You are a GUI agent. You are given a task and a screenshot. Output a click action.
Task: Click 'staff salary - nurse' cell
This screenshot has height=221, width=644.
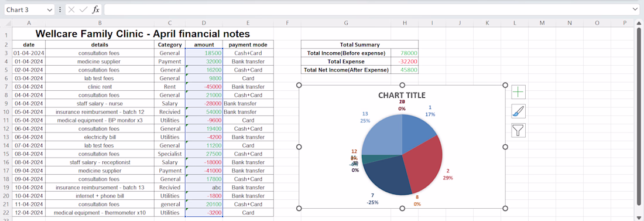coord(100,103)
